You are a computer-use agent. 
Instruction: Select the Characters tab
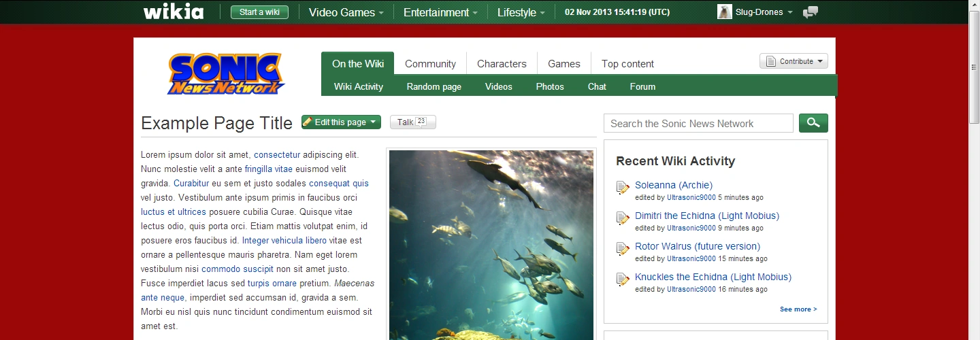[x=502, y=64]
